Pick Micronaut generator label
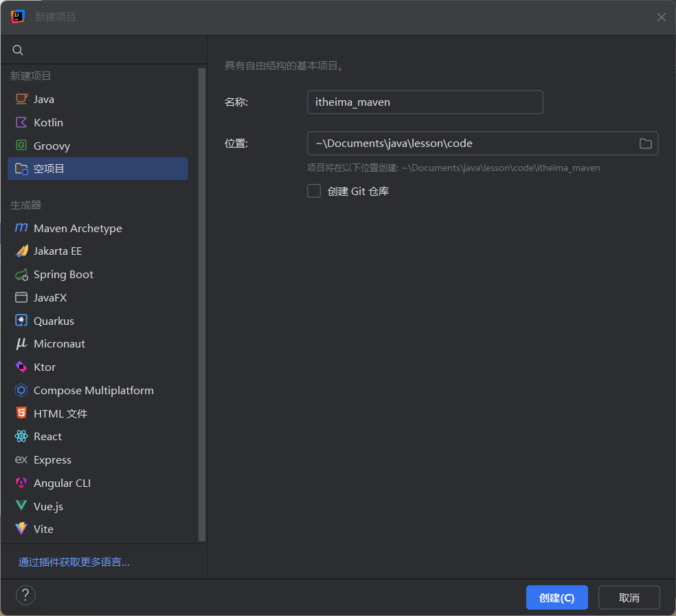Screen dimensions: 676x616 [x=60, y=344]
